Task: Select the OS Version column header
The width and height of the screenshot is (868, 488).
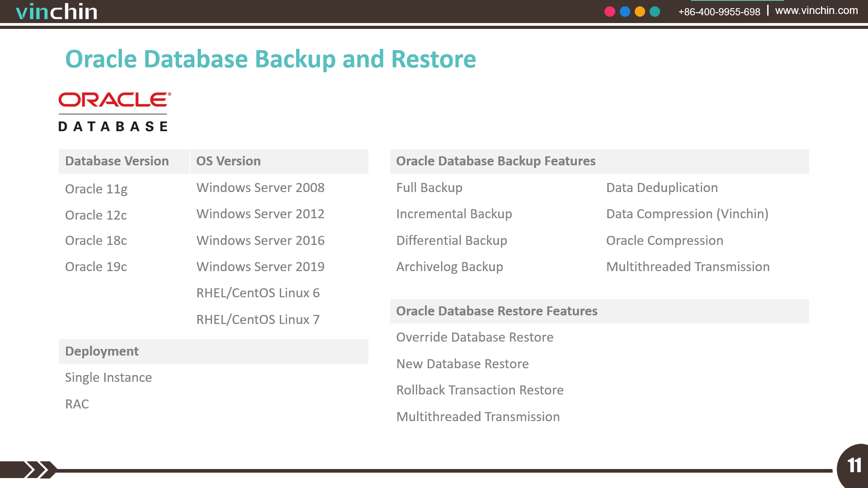Action: click(279, 161)
